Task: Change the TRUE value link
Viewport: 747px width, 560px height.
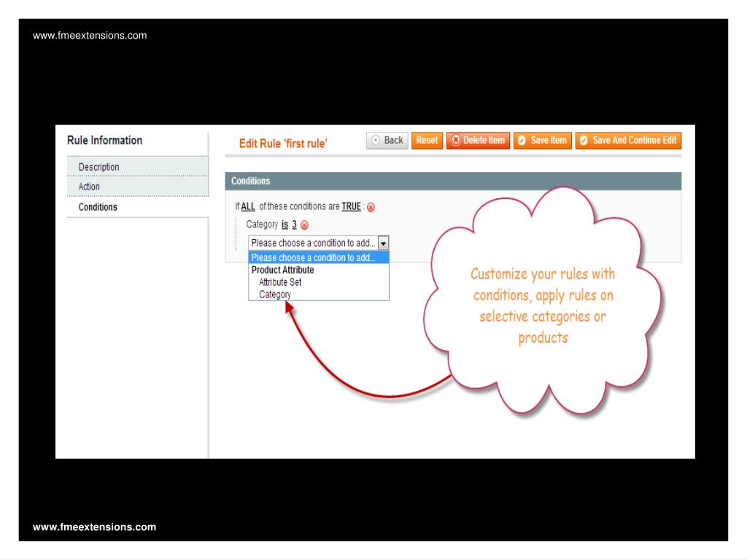Action: 351,206
